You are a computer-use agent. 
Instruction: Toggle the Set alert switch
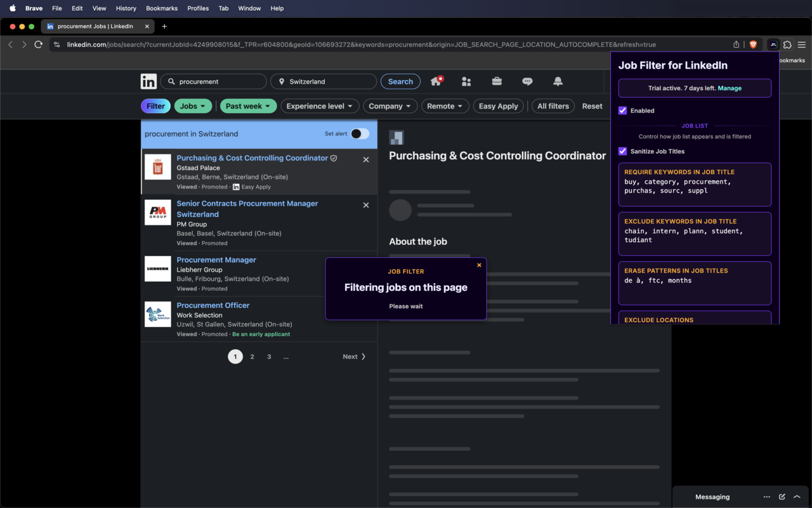click(360, 133)
